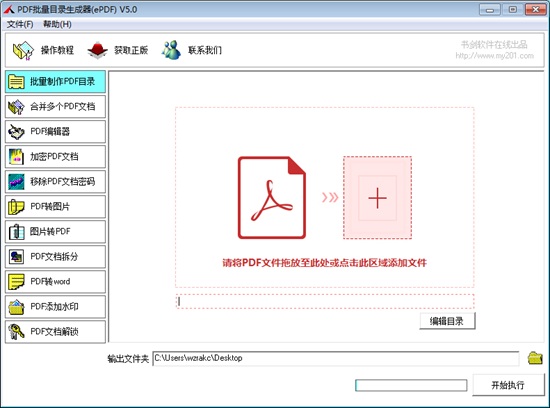Image resolution: width=550 pixels, height=408 pixels.
Task: Select the 获取正版 toolbar label
Action: click(131, 50)
